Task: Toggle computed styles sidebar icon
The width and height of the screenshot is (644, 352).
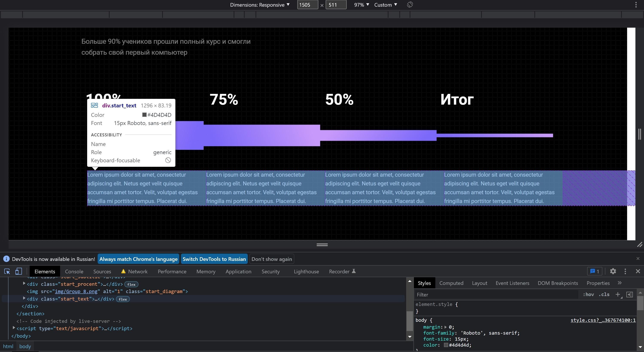Action: 629,295
